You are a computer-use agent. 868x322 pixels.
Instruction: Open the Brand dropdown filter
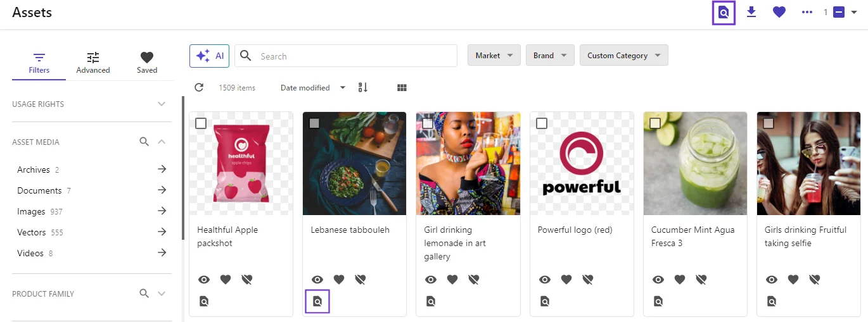(550, 55)
